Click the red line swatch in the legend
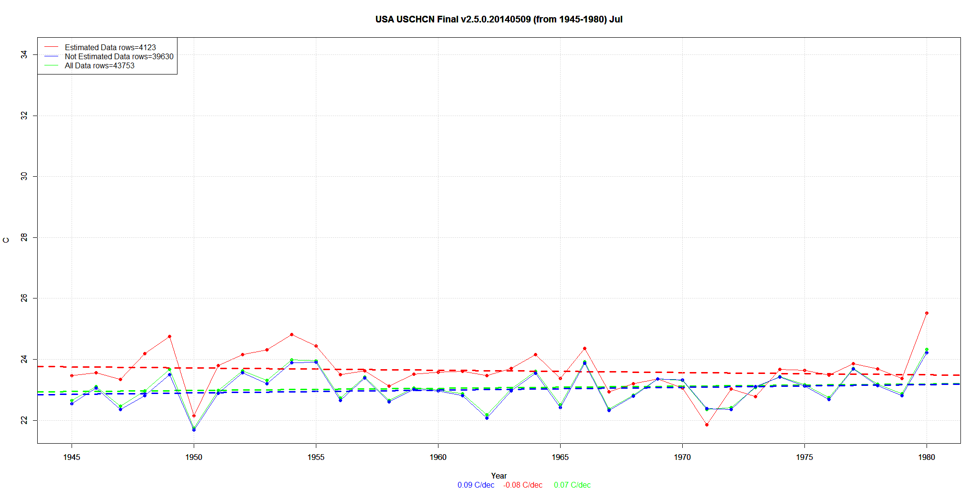 [51, 47]
